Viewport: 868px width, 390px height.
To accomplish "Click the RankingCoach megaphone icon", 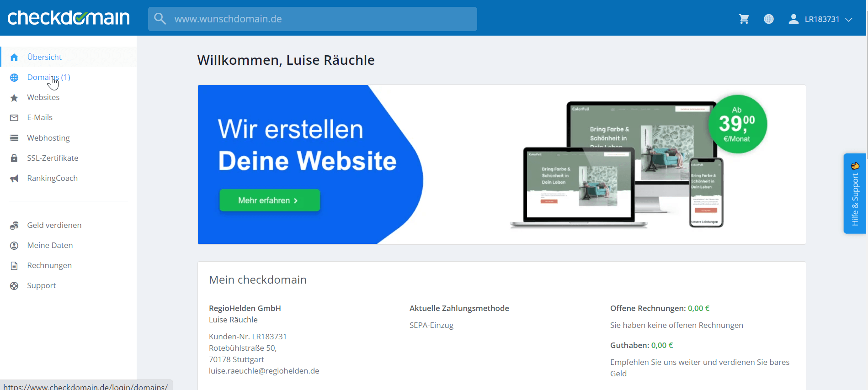I will click(x=14, y=179).
